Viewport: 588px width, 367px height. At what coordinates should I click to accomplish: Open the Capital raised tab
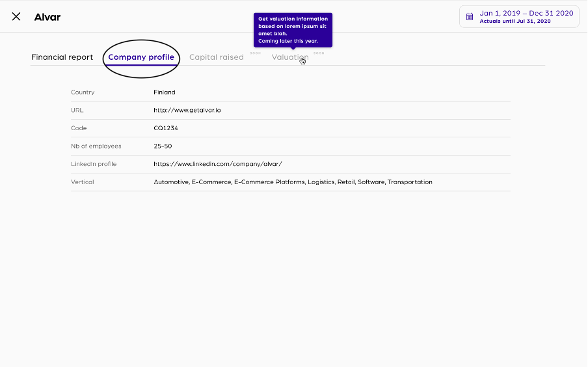coord(217,57)
